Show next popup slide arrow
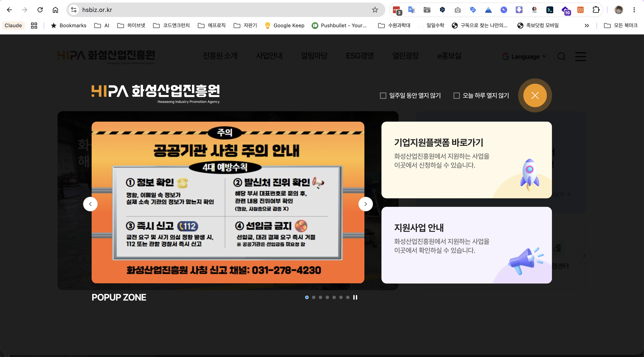Viewport: 644px width, 357px height. (x=365, y=204)
